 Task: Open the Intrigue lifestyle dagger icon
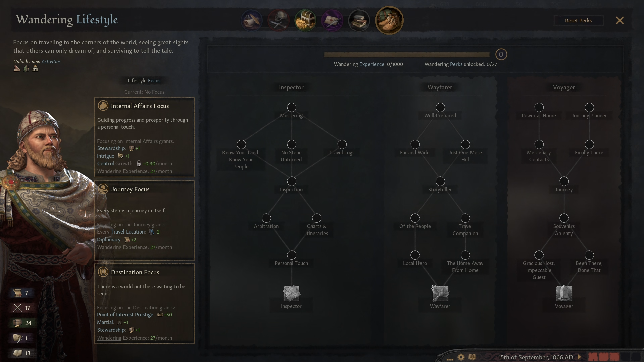[x=332, y=20]
